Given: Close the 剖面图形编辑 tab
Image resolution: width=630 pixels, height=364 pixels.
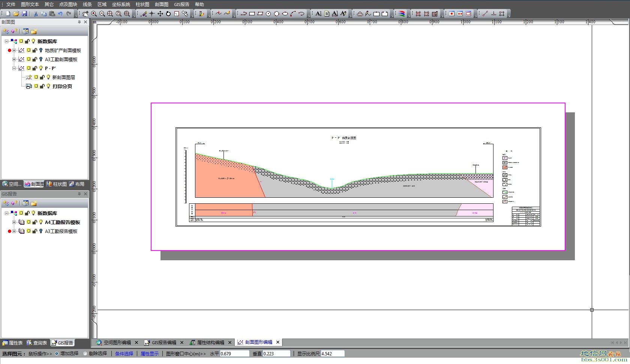Looking at the screenshot, I should (278, 342).
